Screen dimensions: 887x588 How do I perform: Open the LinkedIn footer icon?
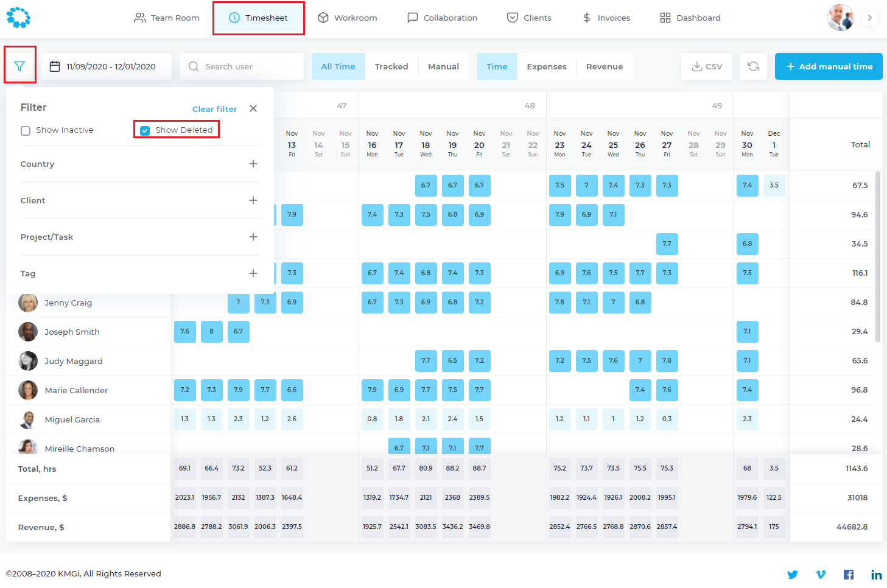point(876,574)
